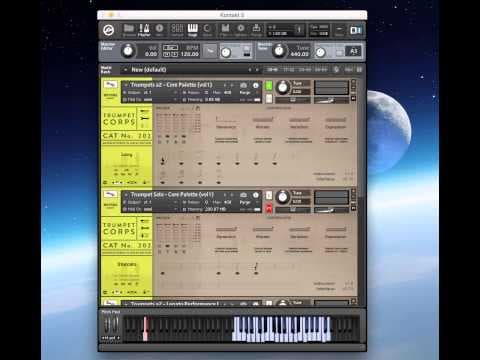The width and height of the screenshot is (480, 360).
Task: Adjust Tune knob of Trumpets a2 Core Palette
Action: [283, 87]
